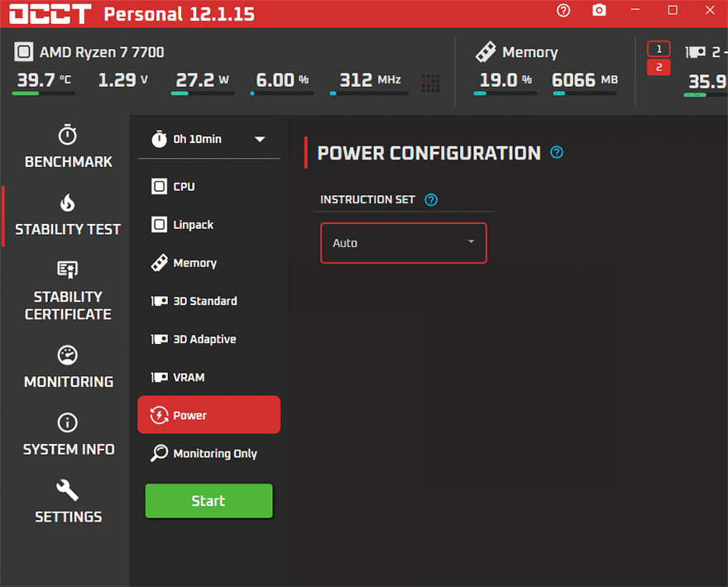Click the CPU chip icon beside AMD Ryzen

point(24,52)
